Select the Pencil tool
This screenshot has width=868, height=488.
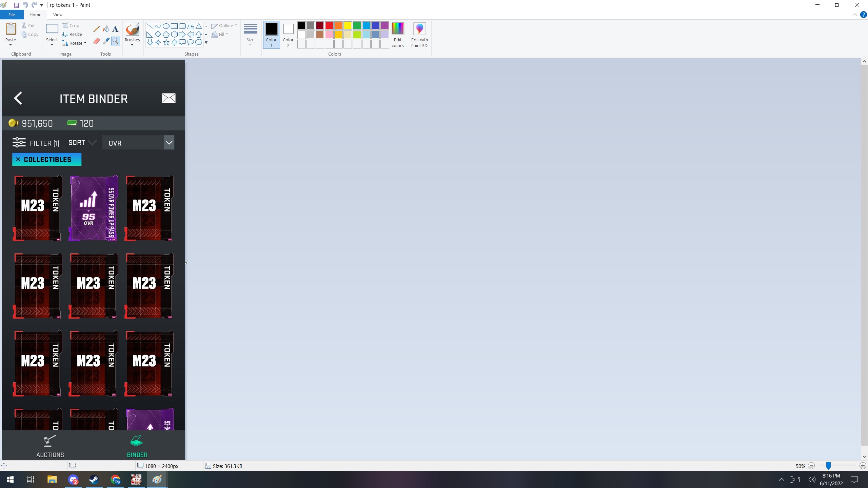coord(97,29)
